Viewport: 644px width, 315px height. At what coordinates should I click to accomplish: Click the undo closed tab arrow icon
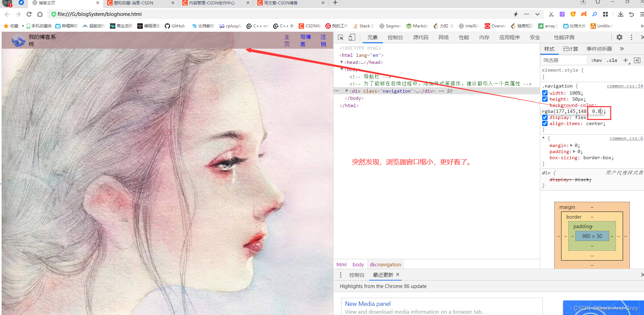[x=631, y=14]
